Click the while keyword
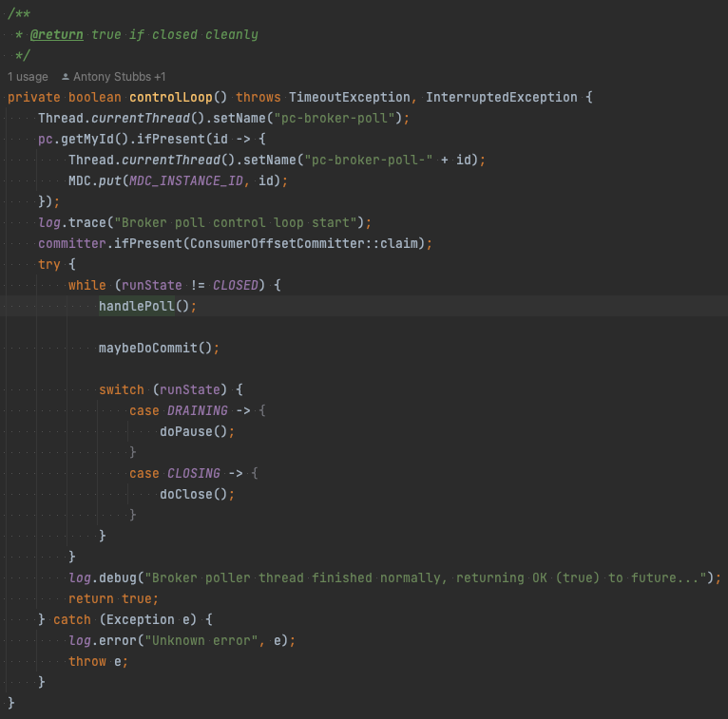This screenshot has width=728, height=719. coord(87,285)
